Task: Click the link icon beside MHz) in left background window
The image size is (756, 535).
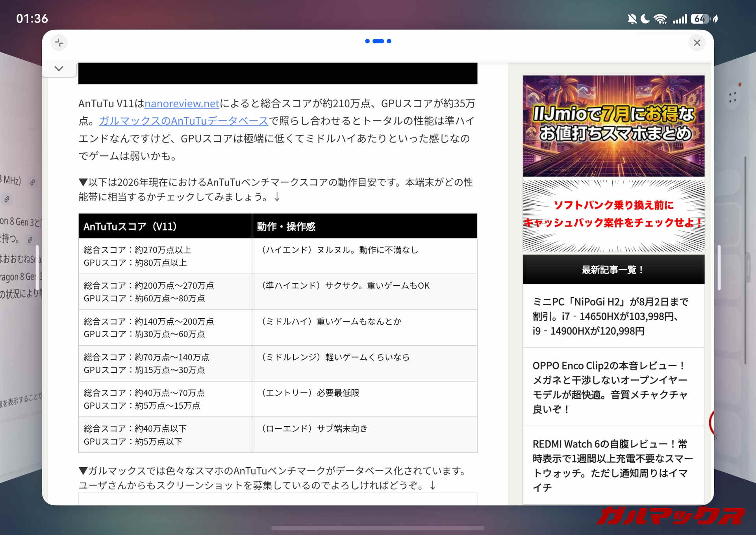Action: pos(33,182)
